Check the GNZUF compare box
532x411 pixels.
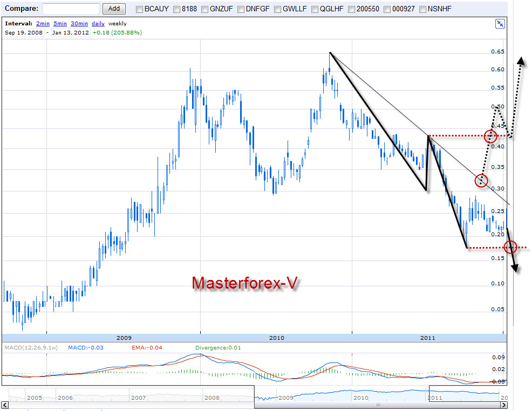tap(204, 9)
